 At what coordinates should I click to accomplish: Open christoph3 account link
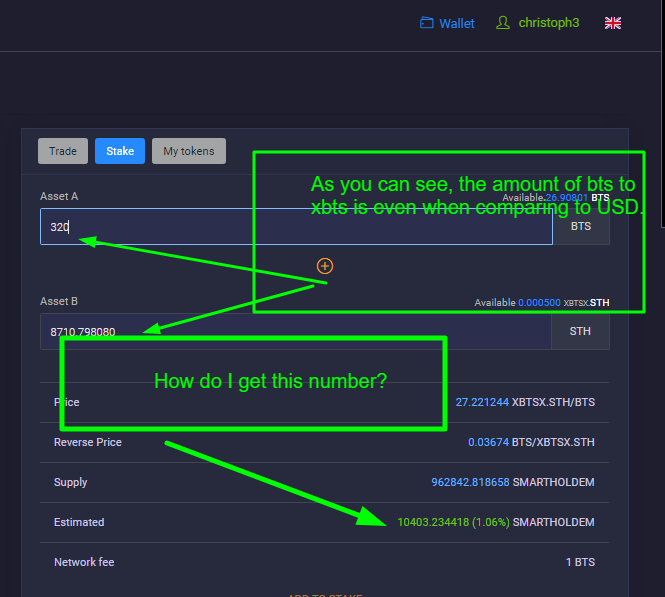tap(549, 23)
